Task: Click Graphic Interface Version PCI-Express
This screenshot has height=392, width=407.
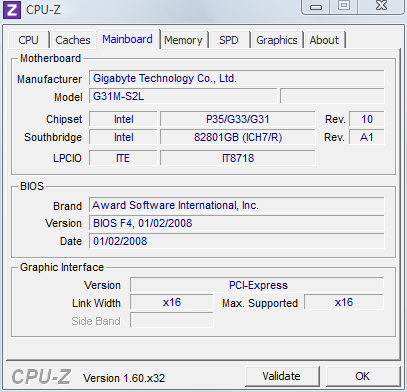Action: point(257,285)
